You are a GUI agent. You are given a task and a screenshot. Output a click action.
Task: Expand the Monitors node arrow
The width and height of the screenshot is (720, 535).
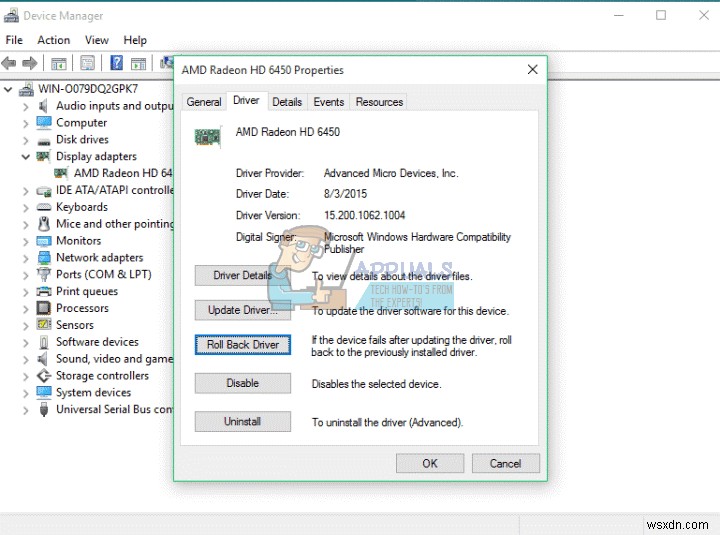26,242
